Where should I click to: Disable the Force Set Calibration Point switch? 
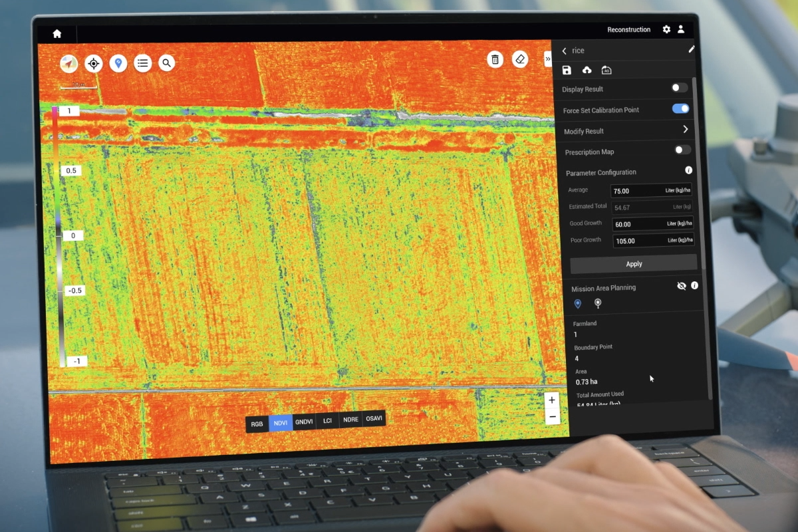point(680,108)
